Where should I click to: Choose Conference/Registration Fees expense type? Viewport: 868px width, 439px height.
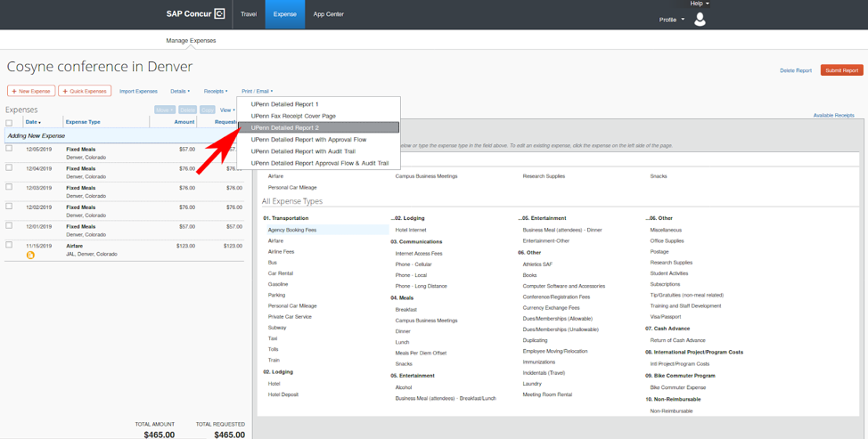pos(556,297)
